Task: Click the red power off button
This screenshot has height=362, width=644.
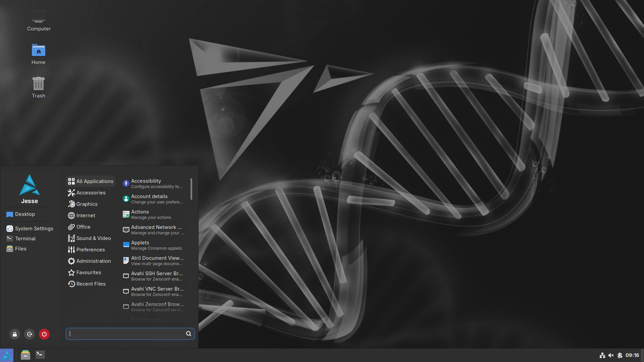Action: (x=44, y=334)
